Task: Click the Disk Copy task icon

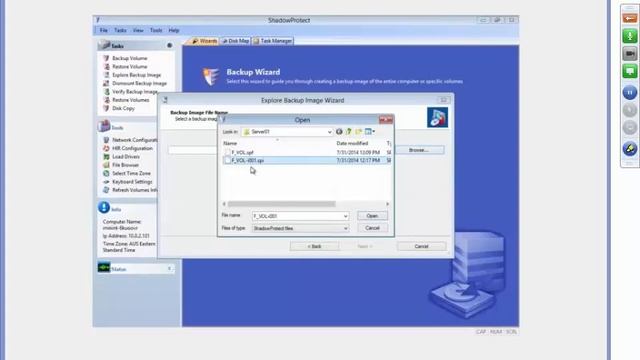Action: [x=106, y=108]
